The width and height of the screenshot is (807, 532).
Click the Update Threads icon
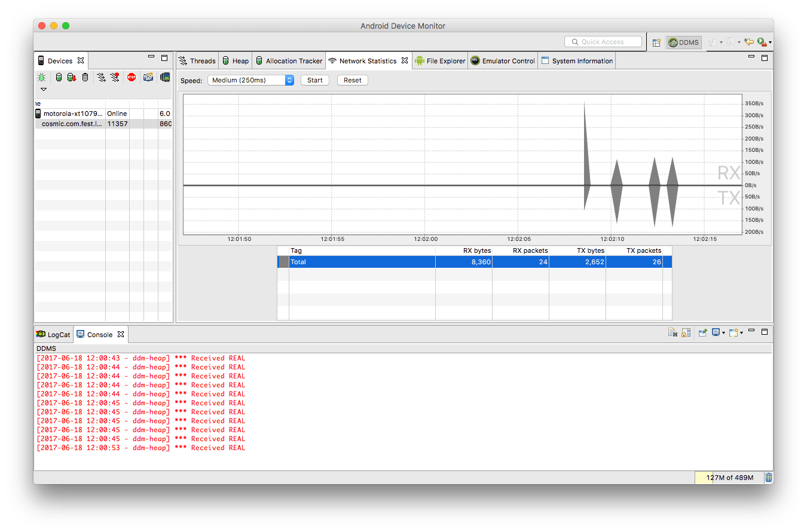[x=102, y=77]
